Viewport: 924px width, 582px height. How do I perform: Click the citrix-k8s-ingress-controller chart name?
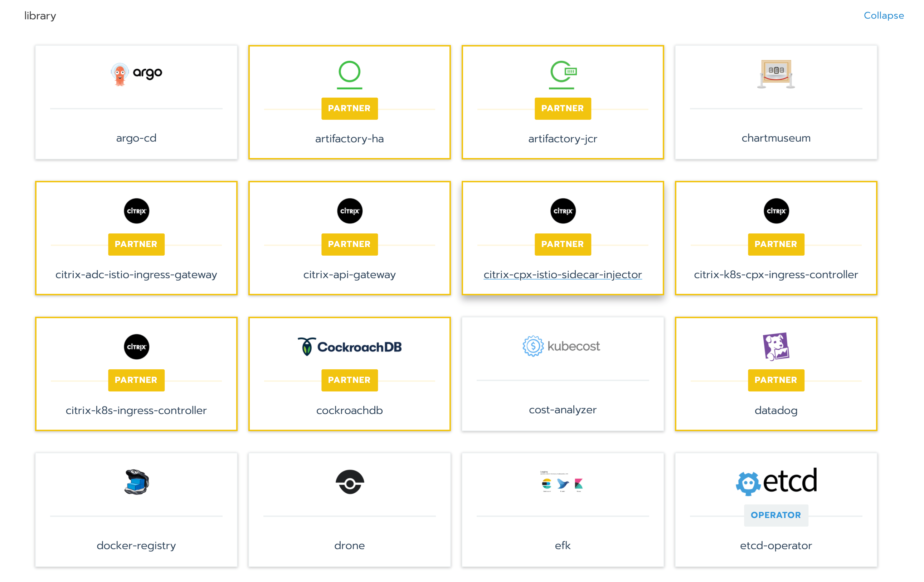[136, 410]
